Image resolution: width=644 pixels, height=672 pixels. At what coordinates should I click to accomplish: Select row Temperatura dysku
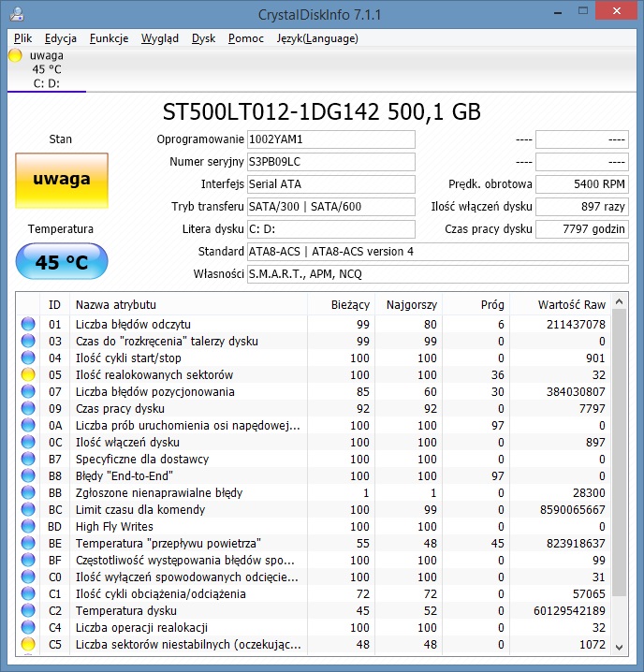(x=314, y=610)
